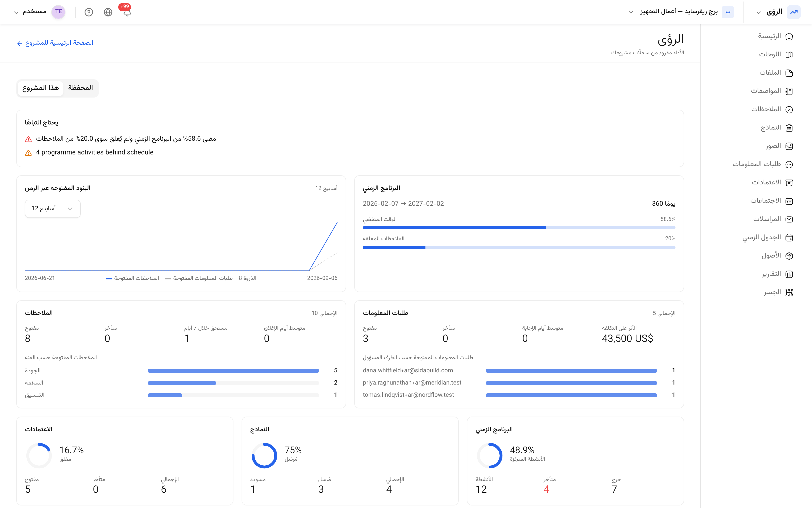Click '4 programme activities behind schedule' alert

(x=94, y=152)
